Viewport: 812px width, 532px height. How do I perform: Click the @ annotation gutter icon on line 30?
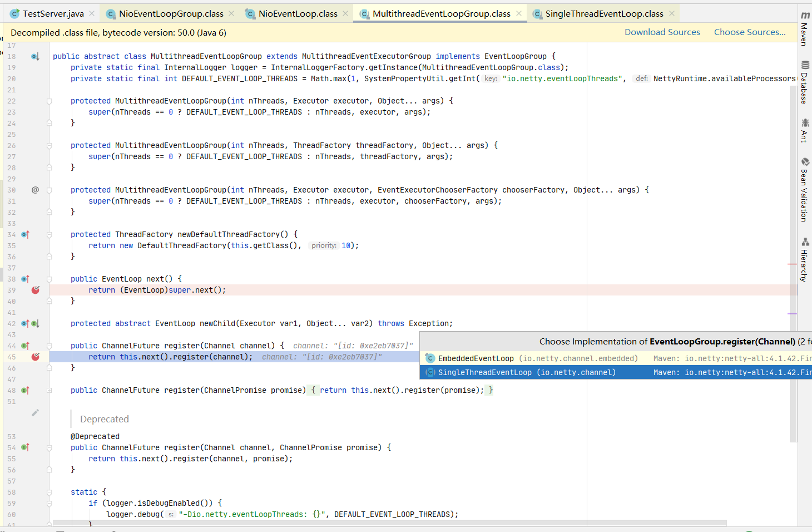35,190
